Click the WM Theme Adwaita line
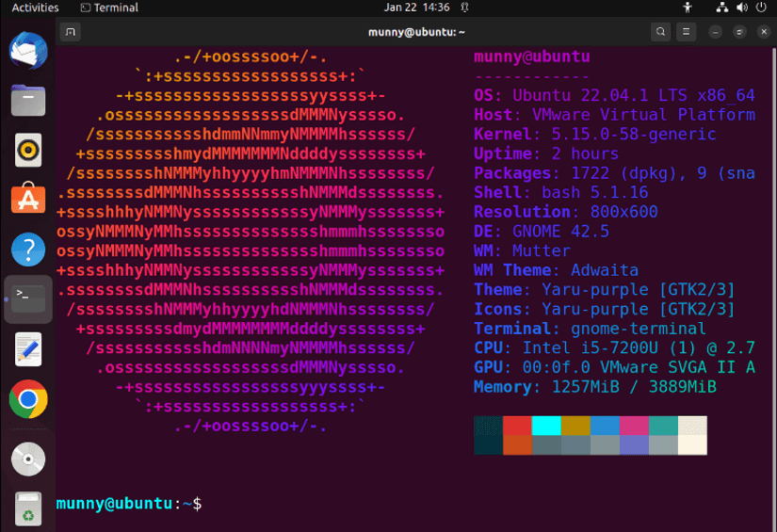This screenshot has width=777, height=532. [556, 270]
